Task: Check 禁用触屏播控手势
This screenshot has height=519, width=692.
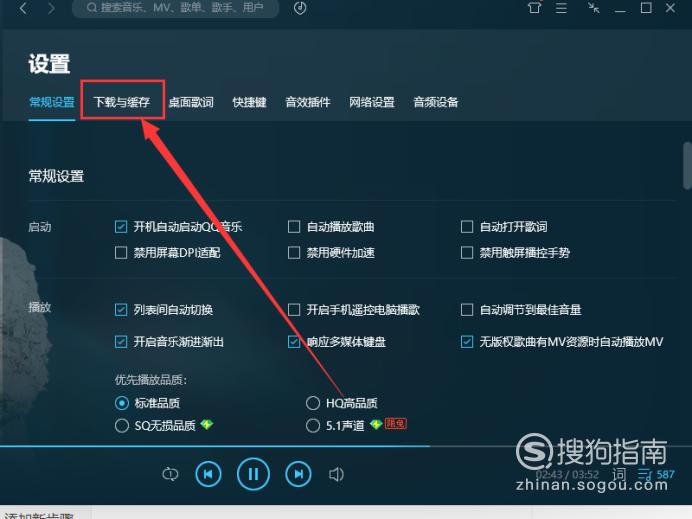Action: click(467, 253)
